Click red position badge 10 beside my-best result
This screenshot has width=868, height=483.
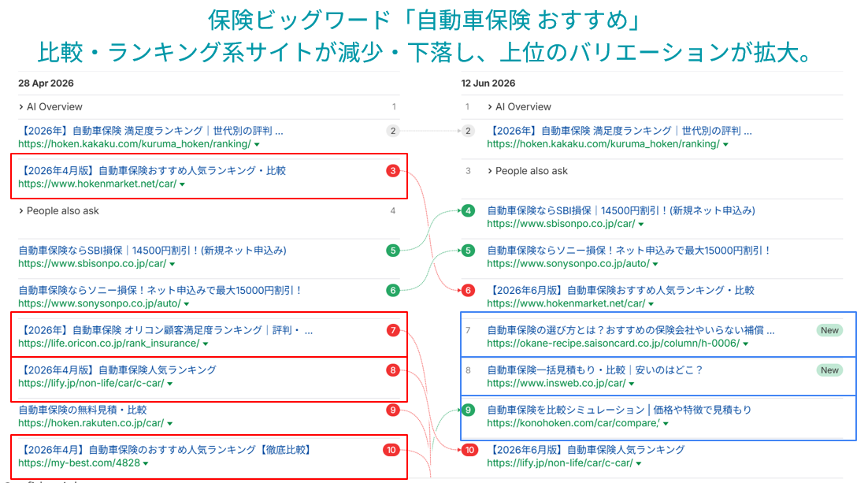391,450
